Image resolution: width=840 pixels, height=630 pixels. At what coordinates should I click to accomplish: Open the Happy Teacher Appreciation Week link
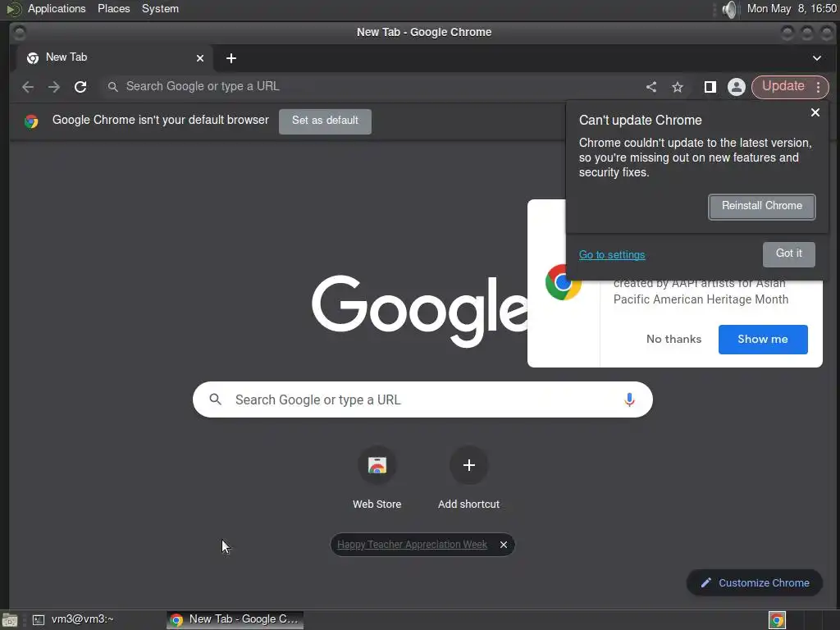tap(412, 545)
